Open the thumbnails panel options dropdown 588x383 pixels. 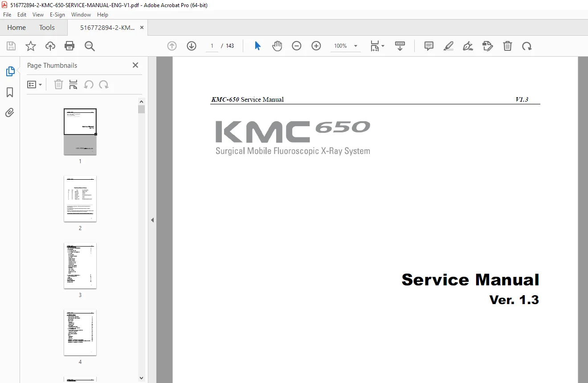(x=34, y=85)
